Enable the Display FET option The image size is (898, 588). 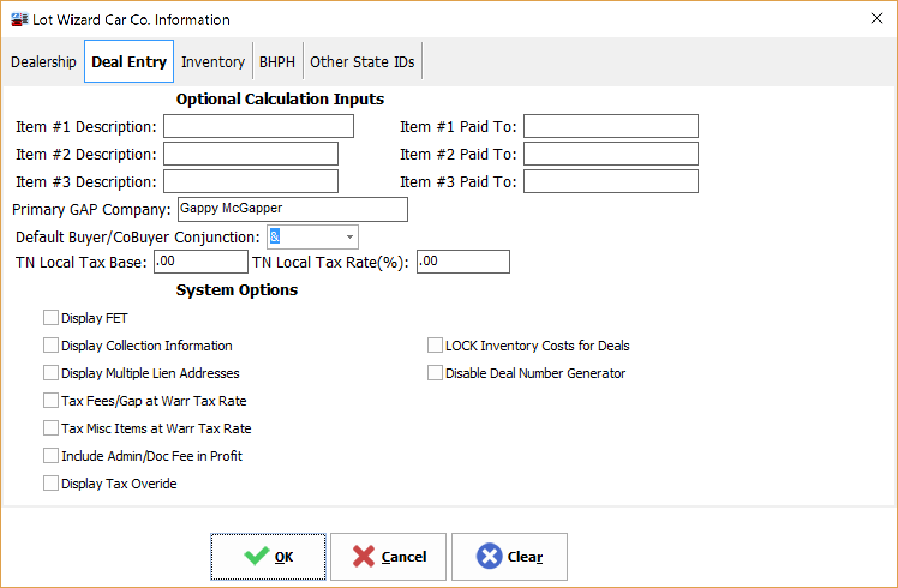click(x=51, y=317)
